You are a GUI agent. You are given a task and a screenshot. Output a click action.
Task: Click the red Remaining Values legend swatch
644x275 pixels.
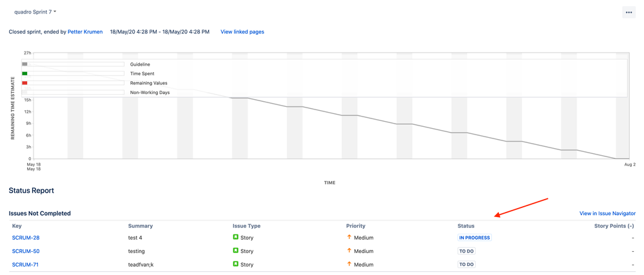(x=24, y=83)
